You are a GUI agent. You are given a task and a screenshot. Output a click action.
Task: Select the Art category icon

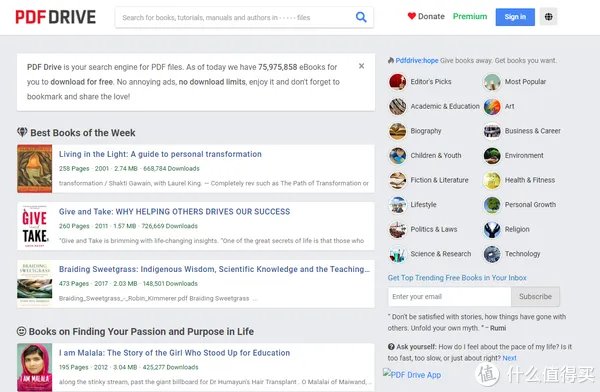point(492,106)
